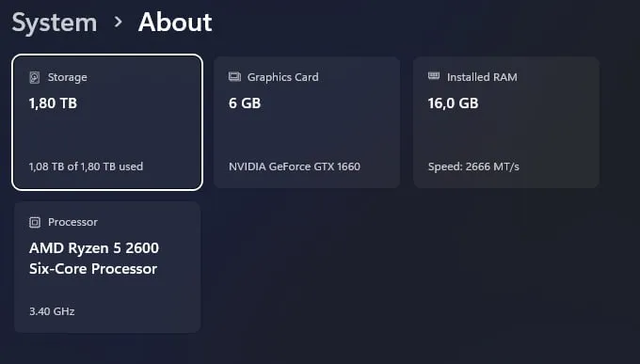Open the Graphics Card tile
Screen dimensions: 640x364
pos(307,122)
